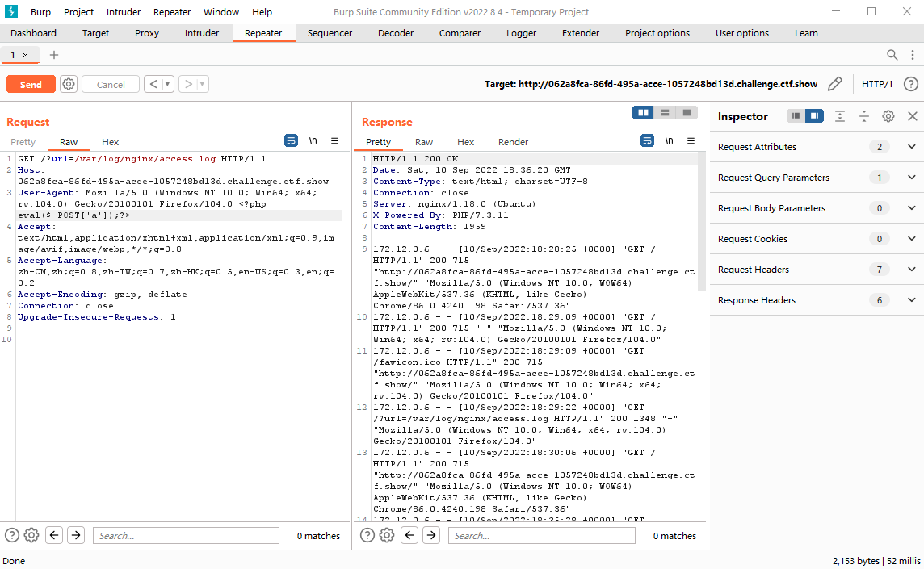Select the left Inspector layout toggle
The image size is (924, 569).
tap(796, 116)
